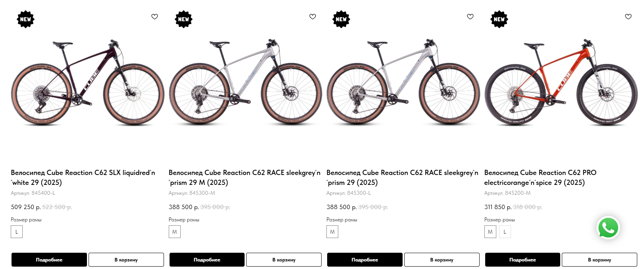Click NEW badge on C62 RACE M bike
This screenshot has width=644, height=269.
click(183, 19)
